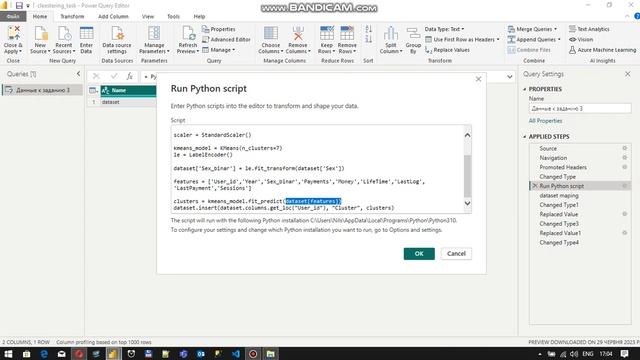The height and width of the screenshot is (360, 640).
Task: Save the query using the title bar icon
Action: 19,6
